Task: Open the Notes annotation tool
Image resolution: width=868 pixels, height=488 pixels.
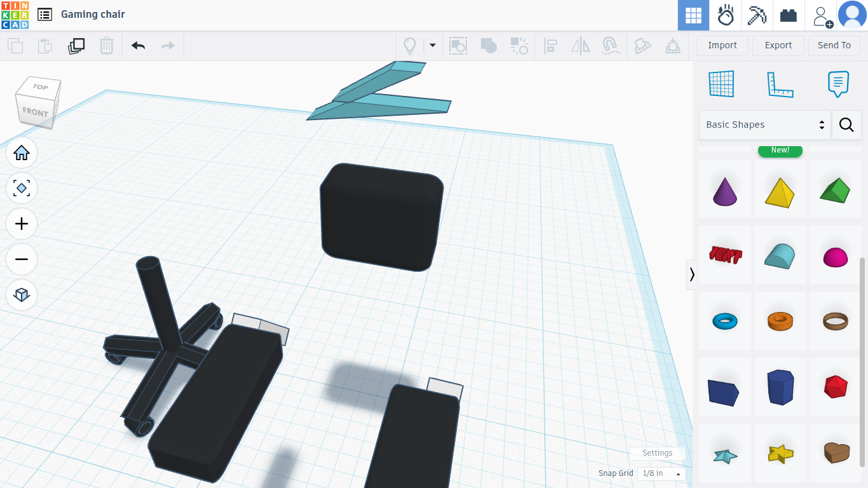Action: click(838, 83)
